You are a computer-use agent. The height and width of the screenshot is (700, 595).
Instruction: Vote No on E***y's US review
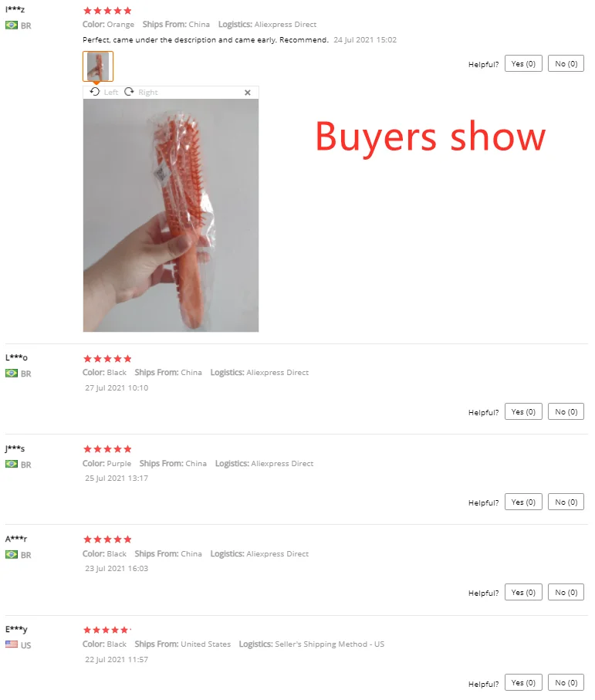pos(566,682)
